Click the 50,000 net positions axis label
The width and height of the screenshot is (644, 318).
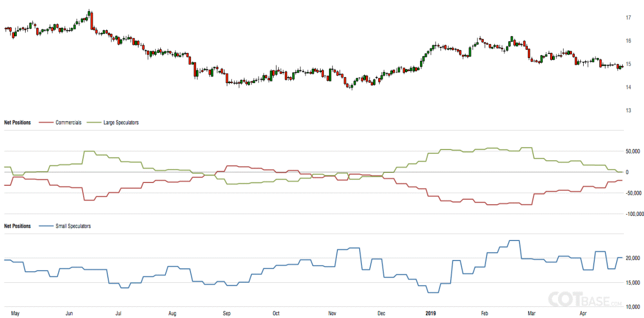pos(633,152)
